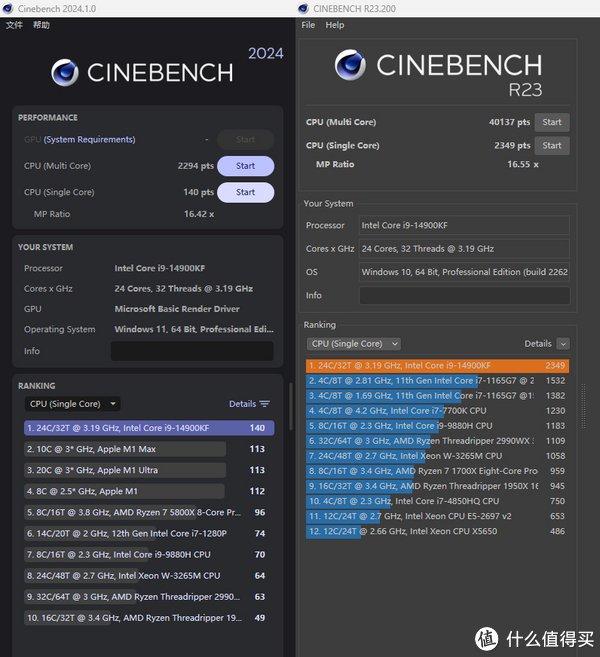Click the CINEBENCH R23 title bar app icon
Image resolution: width=600 pixels, height=657 pixels.
(303, 8)
